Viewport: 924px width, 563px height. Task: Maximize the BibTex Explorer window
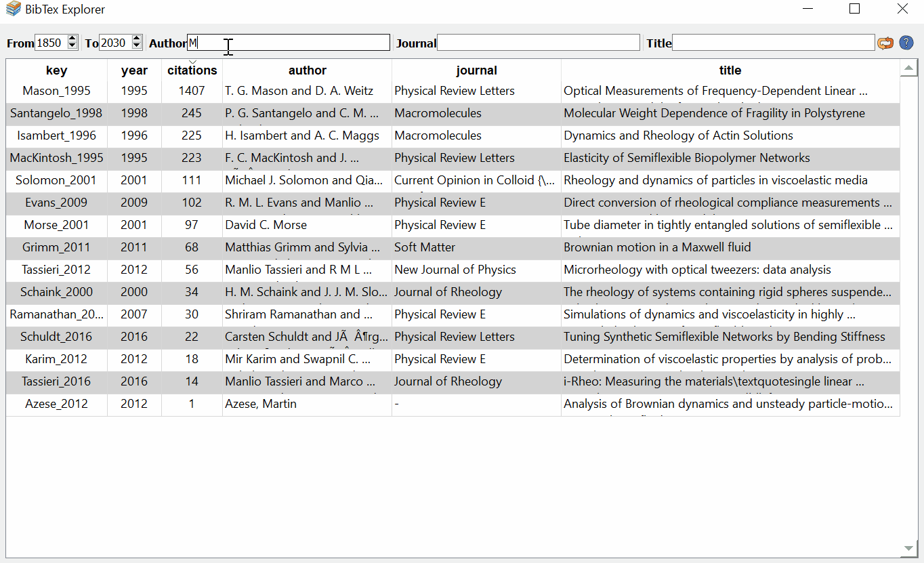855,9
